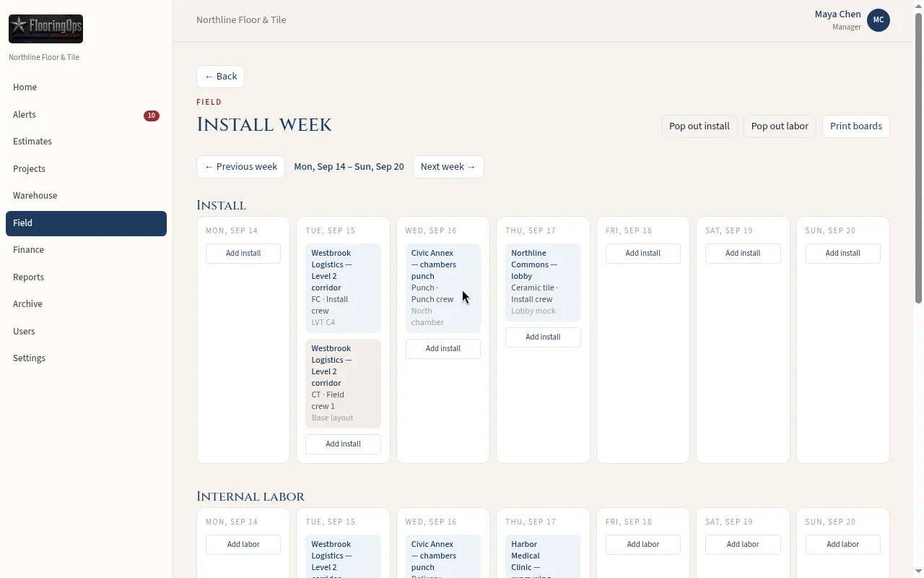Open the Alerts badge showing 10
This screenshot has width=924, height=578.
(152, 116)
